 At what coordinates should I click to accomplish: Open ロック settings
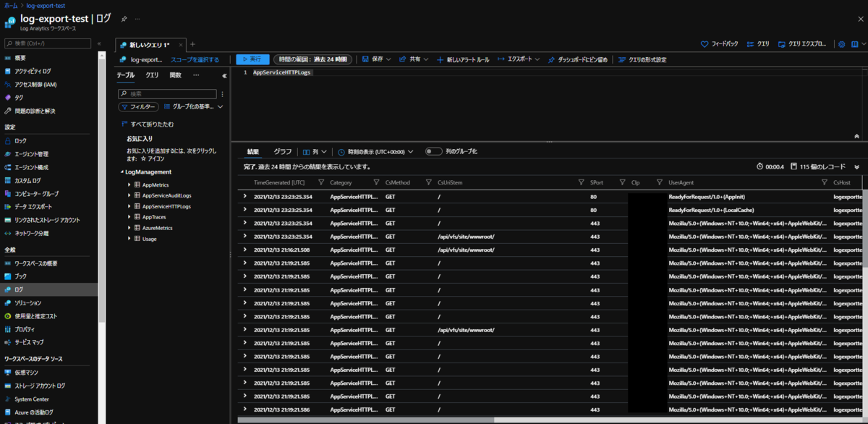[x=20, y=140]
